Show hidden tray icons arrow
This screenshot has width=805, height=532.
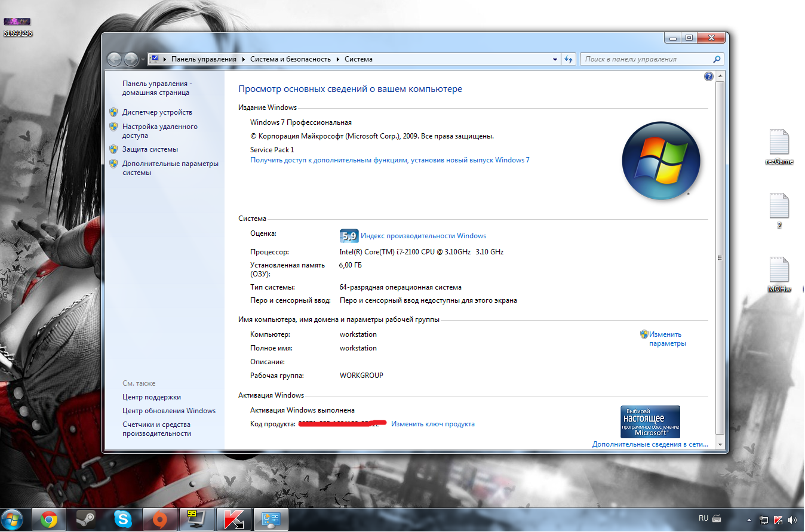point(749,519)
